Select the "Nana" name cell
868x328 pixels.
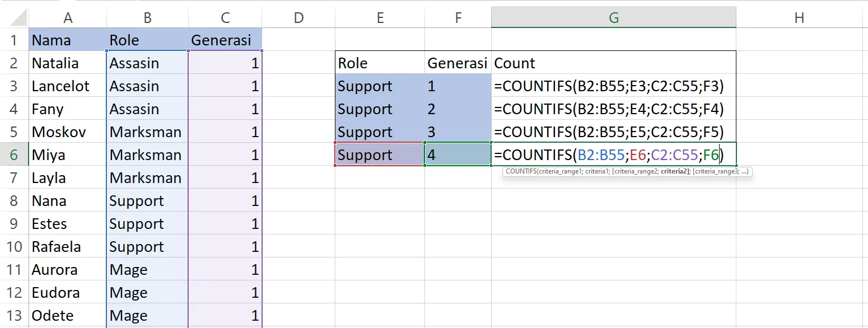(67, 201)
